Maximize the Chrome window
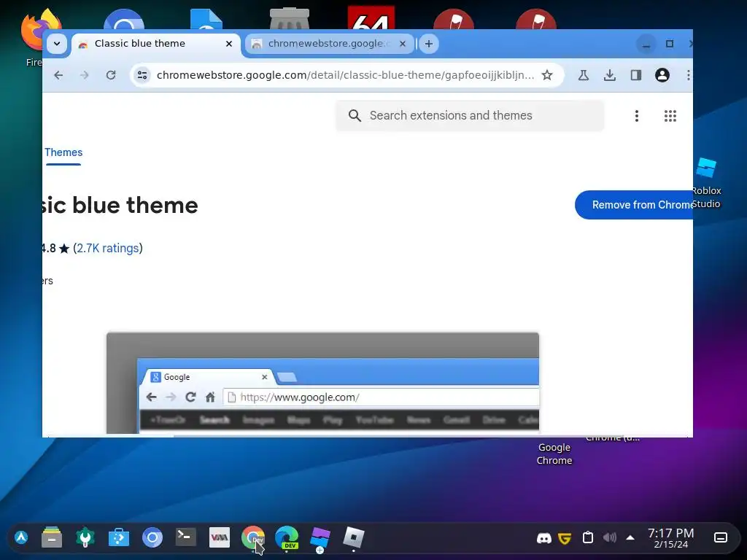Screen dimensions: 747x560 [670, 44]
